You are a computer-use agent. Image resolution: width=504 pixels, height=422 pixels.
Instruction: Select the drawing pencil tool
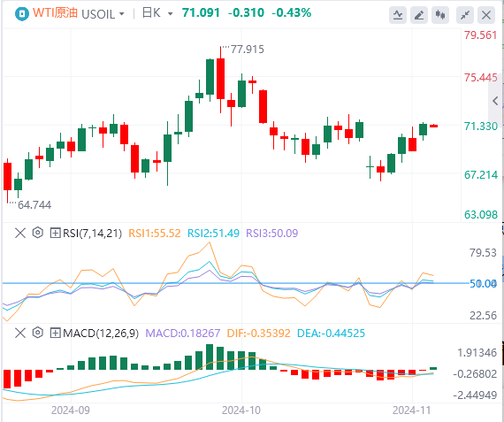(x=419, y=15)
